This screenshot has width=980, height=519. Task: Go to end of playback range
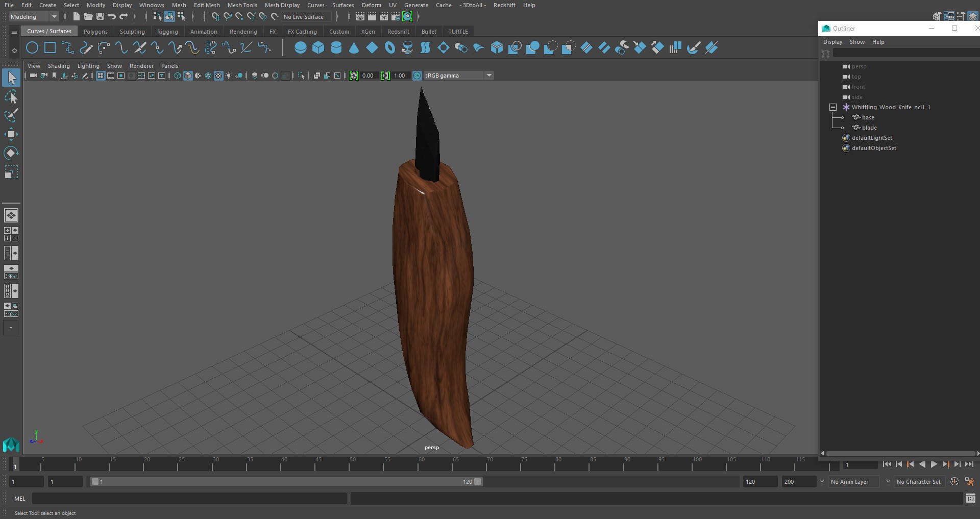pos(969,464)
